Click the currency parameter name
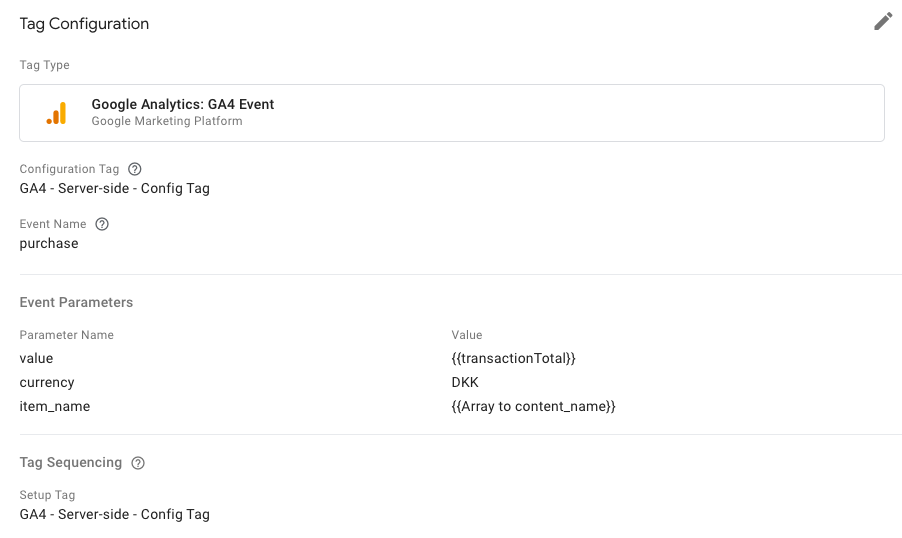Screen dimensions: 902x538 [x=47, y=383]
